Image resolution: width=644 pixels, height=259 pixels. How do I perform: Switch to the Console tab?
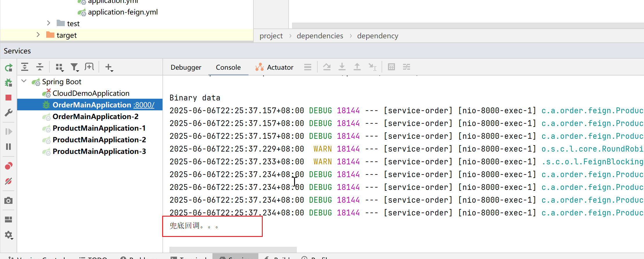click(x=228, y=67)
